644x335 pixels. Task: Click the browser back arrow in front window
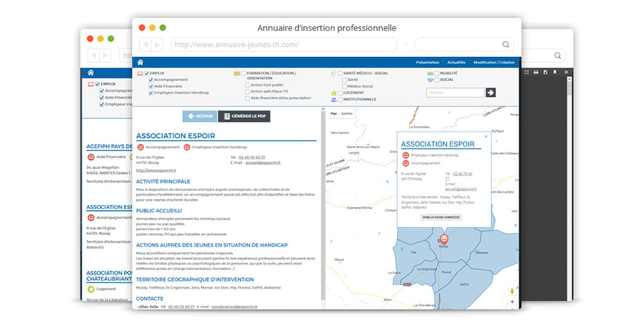tap(146, 44)
